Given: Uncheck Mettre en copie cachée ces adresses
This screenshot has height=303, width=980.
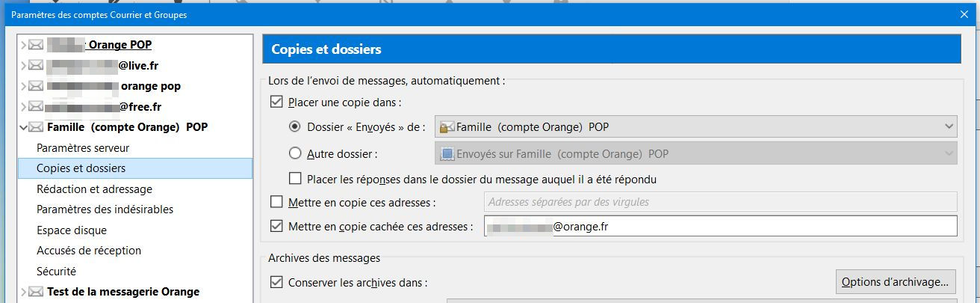Looking at the screenshot, I should pyautogui.click(x=277, y=226).
